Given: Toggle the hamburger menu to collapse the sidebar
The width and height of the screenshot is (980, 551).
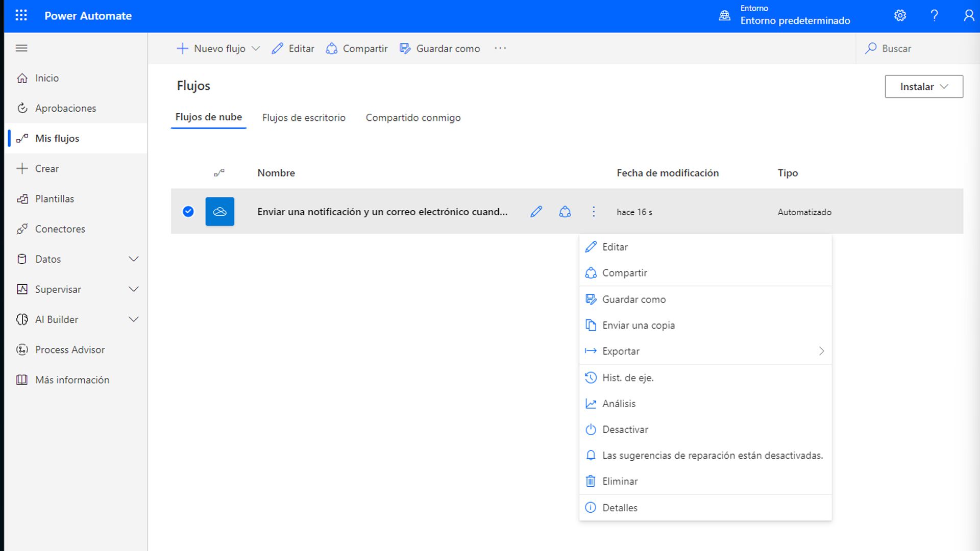Looking at the screenshot, I should (21, 48).
